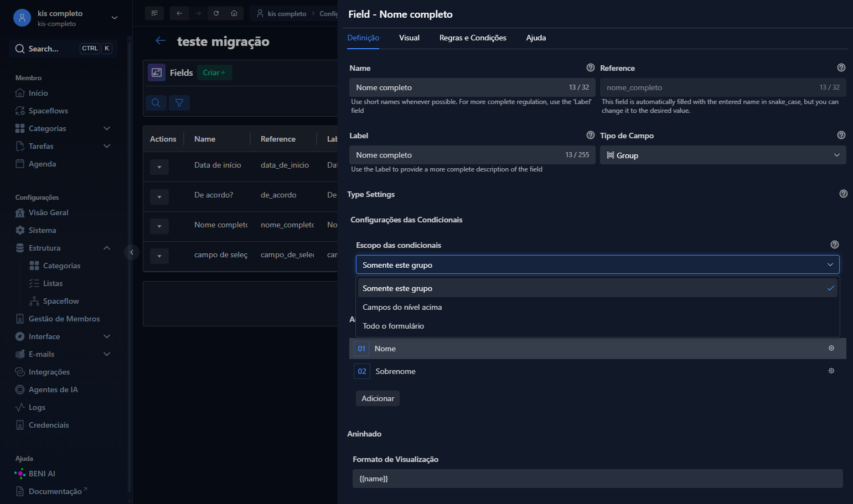Click help icon beside Type Settings
853x504 pixels.
coord(844,194)
